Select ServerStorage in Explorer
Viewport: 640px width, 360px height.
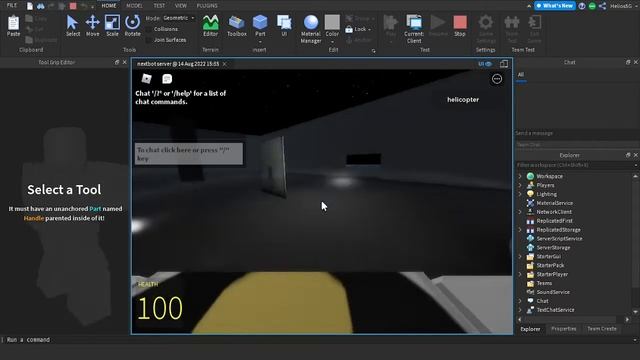click(x=553, y=248)
